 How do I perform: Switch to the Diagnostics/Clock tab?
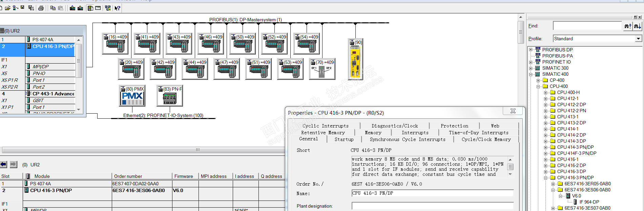click(x=395, y=126)
